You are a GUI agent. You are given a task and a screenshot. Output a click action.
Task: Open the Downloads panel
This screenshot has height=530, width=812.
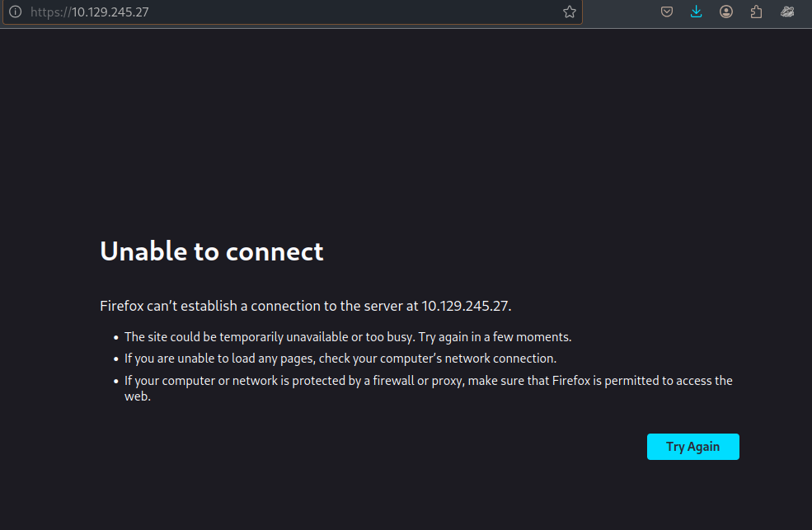pos(696,12)
